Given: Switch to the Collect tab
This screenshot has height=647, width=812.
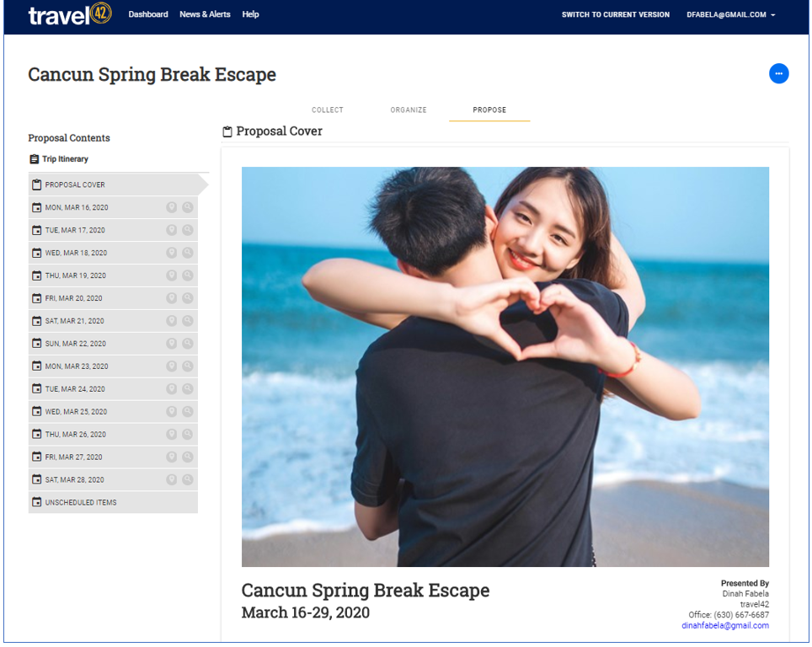Looking at the screenshot, I should click(x=328, y=110).
